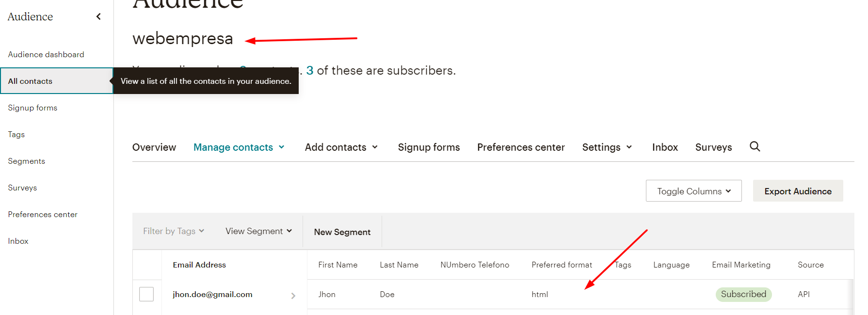Open contact details via the row chevron
This screenshot has height=315, width=868.
click(293, 295)
